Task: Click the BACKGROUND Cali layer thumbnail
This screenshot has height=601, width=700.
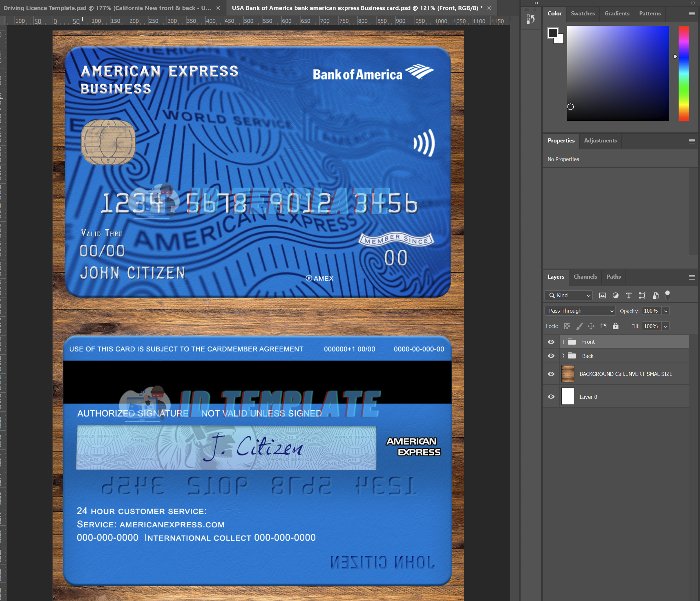Action: (567, 374)
